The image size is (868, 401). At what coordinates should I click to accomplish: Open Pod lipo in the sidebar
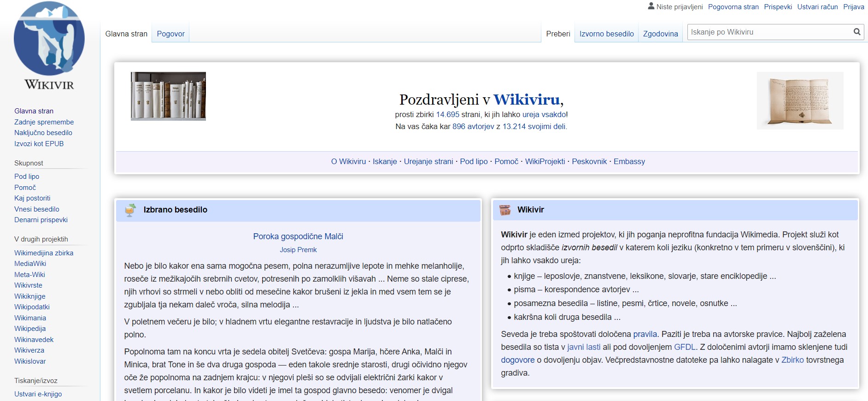tap(27, 177)
